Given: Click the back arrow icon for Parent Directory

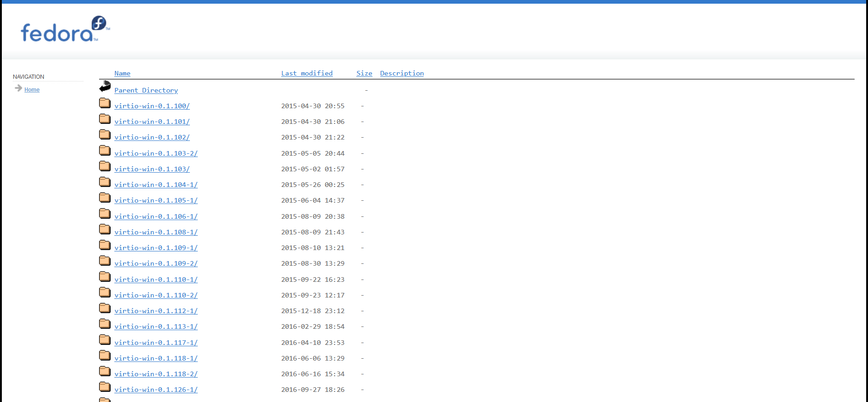Looking at the screenshot, I should pyautogui.click(x=105, y=86).
